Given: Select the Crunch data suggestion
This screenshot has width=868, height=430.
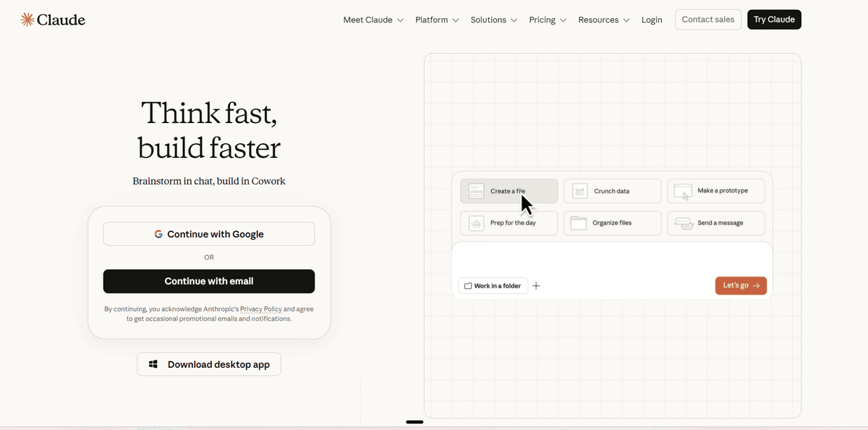Looking at the screenshot, I should tap(612, 191).
